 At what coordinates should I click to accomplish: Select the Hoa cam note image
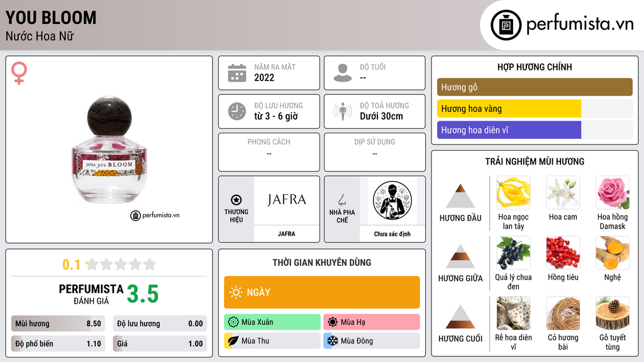point(563,193)
